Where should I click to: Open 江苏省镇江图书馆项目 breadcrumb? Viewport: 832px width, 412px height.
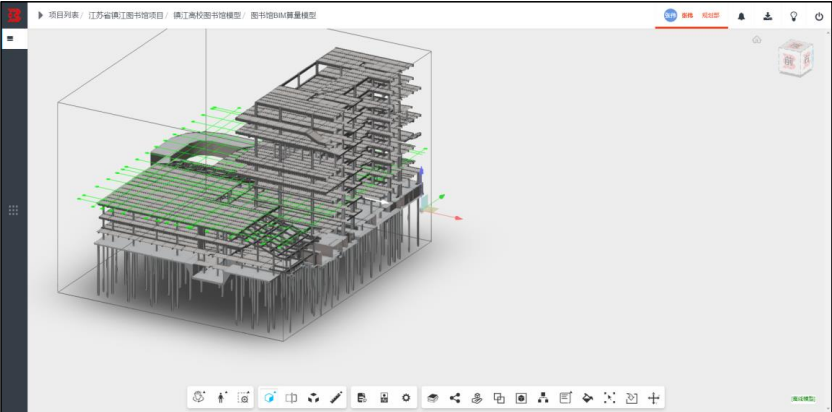point(126,15)
